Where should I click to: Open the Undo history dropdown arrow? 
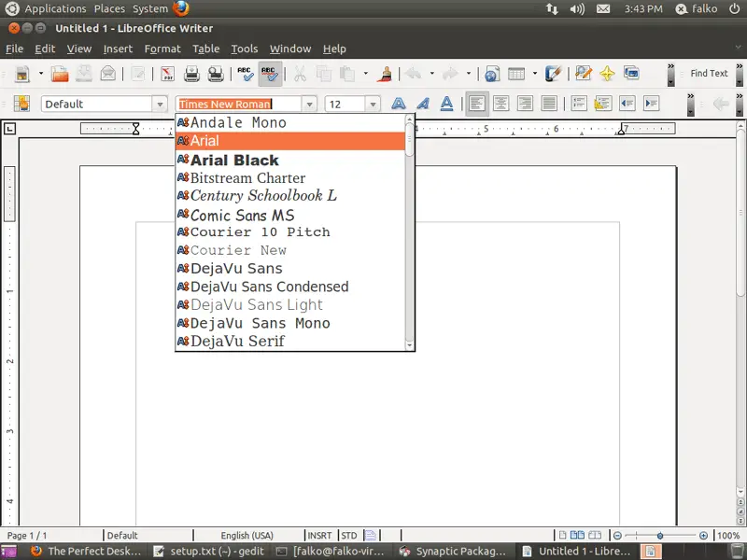coord(431,74)
